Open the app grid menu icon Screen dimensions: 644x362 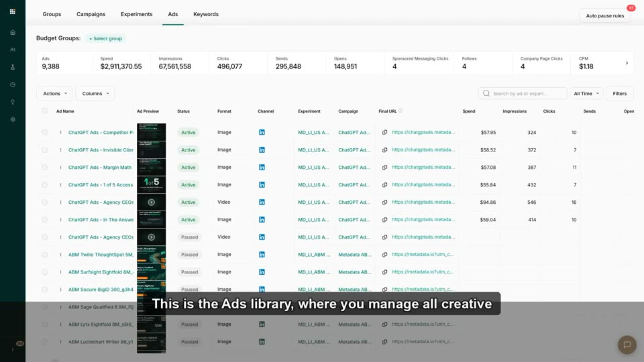point(12,11)
